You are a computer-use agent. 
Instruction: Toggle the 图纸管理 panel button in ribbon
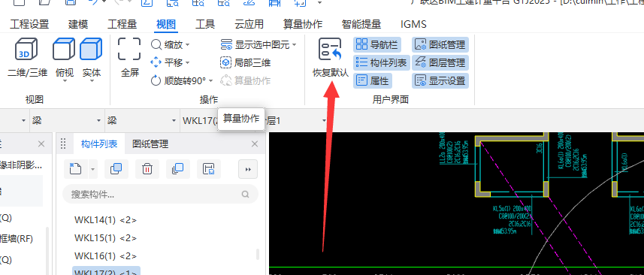[440, 44]
